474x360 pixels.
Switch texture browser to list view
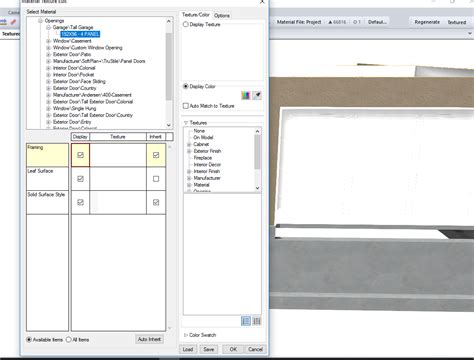246,321
